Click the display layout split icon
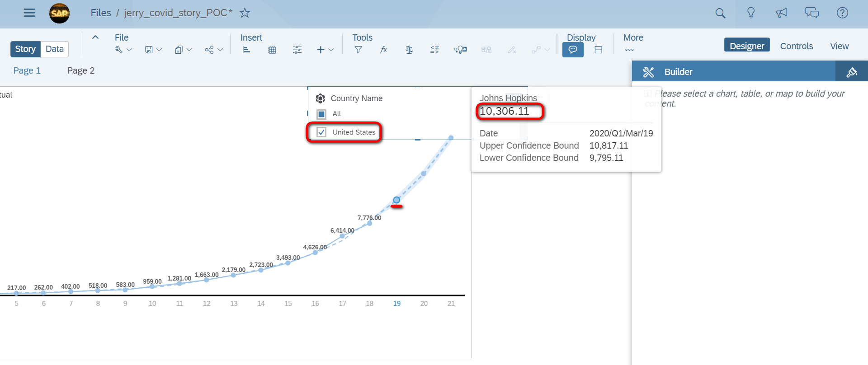Image resolution: width=868 pixels, height=365 pixels. pos(599,50)
